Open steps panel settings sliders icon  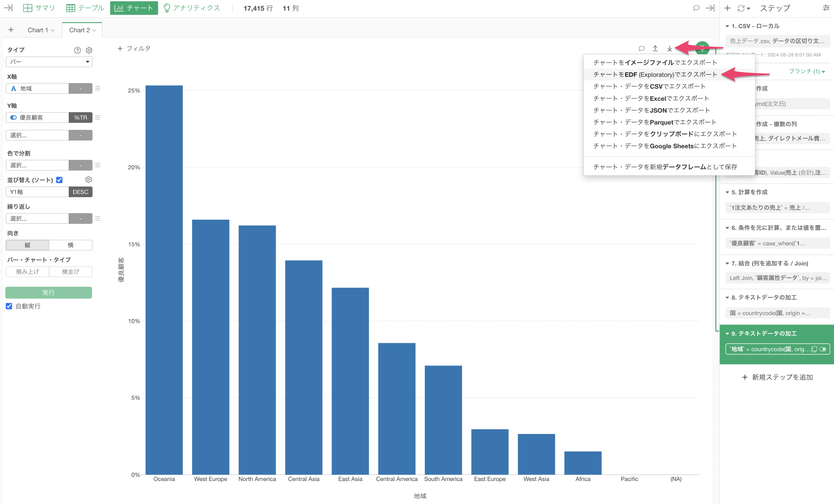pos(826,8)
